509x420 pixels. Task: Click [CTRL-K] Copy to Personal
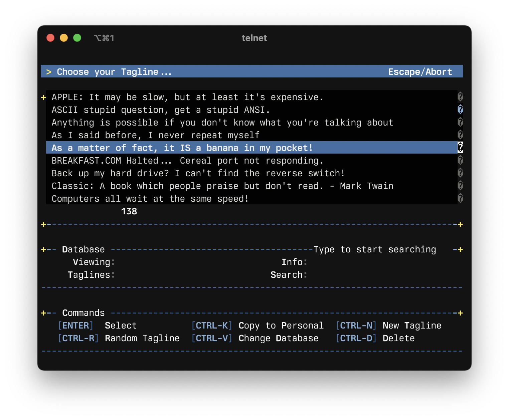pyautogui.click(x=258, y=326)
